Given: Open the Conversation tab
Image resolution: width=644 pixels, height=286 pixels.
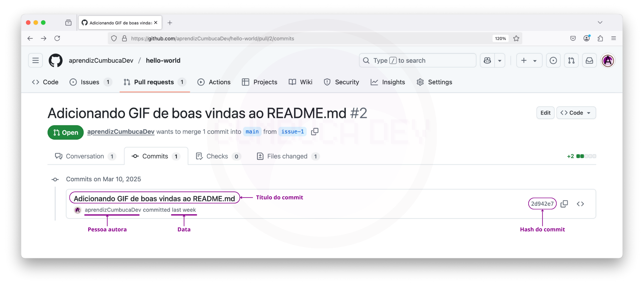Looking at the screenshot, I should pyautogui.click(x=85, y=156).
